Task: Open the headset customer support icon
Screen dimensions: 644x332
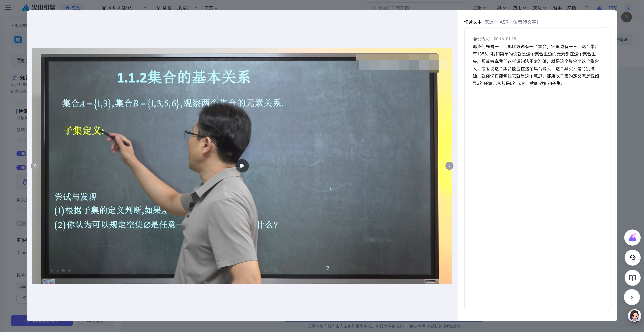Action: [632, 258]
